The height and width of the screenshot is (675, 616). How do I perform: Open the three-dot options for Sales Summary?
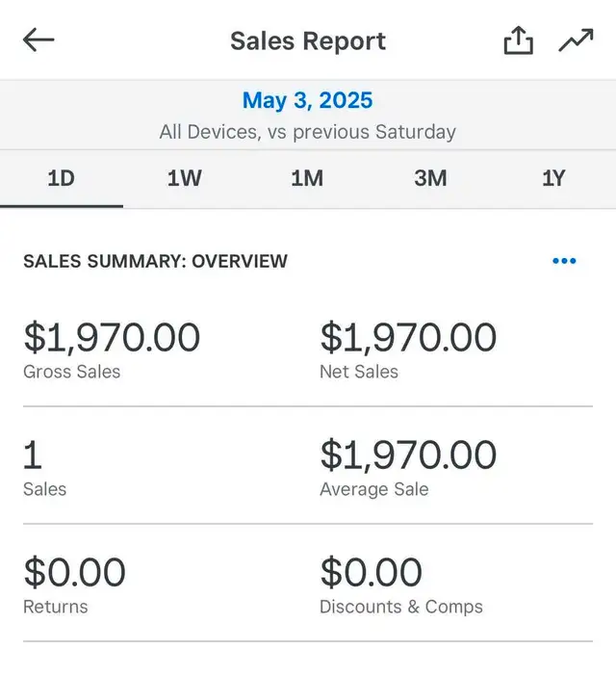(564, 261)
